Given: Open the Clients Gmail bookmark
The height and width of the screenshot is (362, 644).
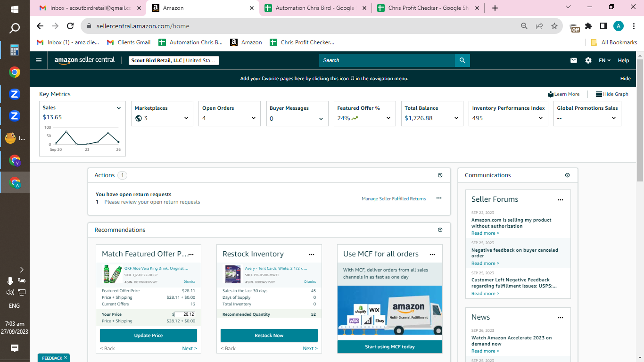Looking at the screenshot, I should (129, 42).
